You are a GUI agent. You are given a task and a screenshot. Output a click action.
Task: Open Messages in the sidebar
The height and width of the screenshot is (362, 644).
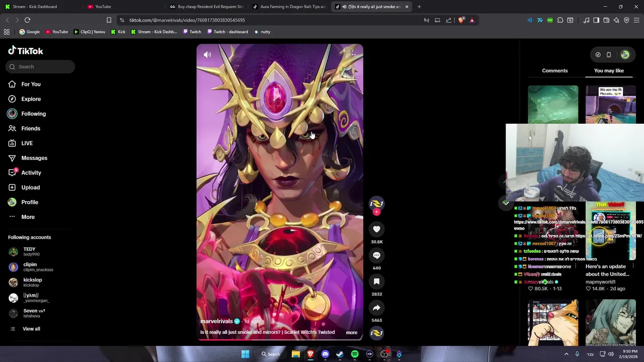click(34, 158)
